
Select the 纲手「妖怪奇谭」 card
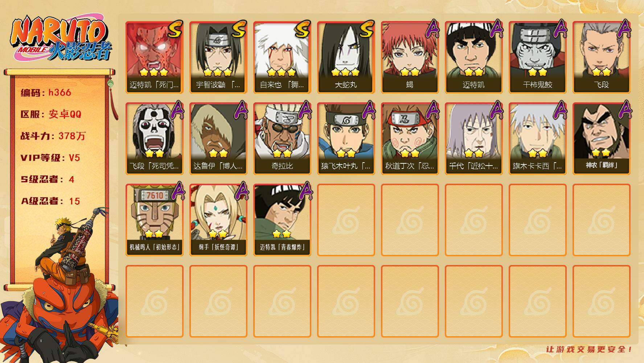(x=218, y=220)
